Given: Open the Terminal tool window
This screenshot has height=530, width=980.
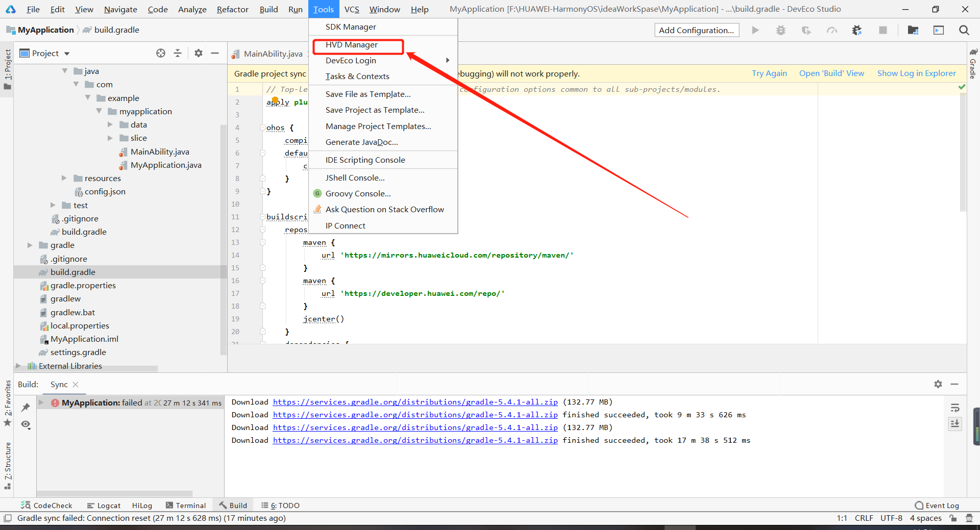Looking at the screenshot, I should coord(186,506).
